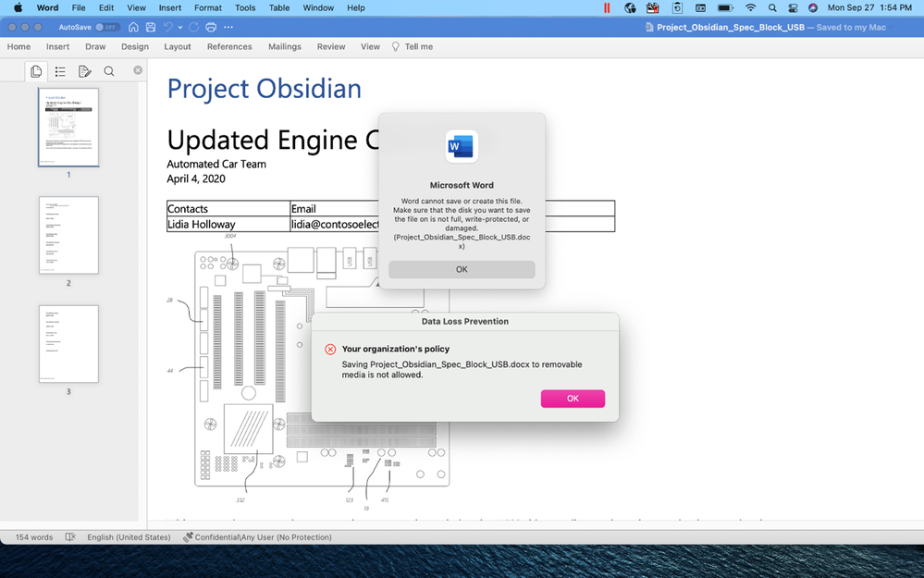Open the Tools menu
The height and width of the screenshot is (578, 924).
(245, 7)
